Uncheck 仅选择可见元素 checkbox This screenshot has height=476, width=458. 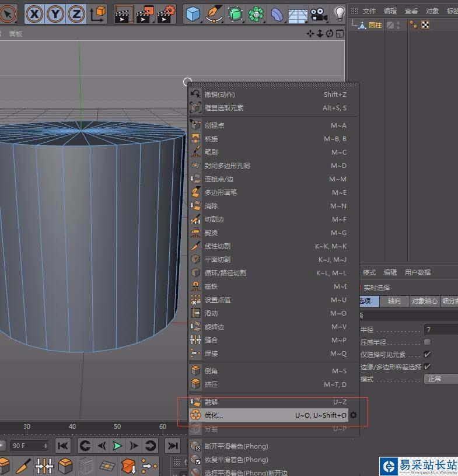[428, 355]
